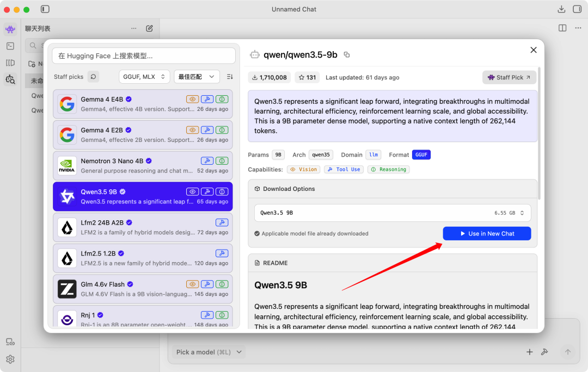Click the 1,710,008 downloads badge

269,77
